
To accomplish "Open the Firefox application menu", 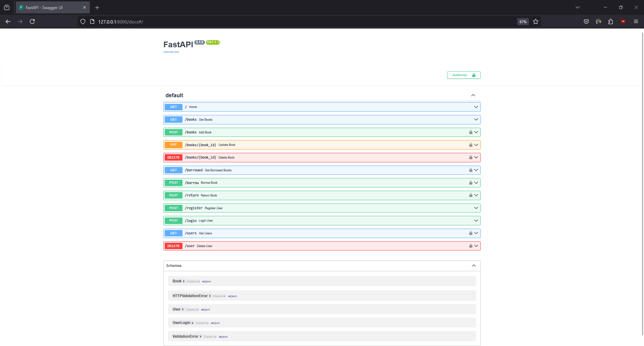I will coord(636,21).
